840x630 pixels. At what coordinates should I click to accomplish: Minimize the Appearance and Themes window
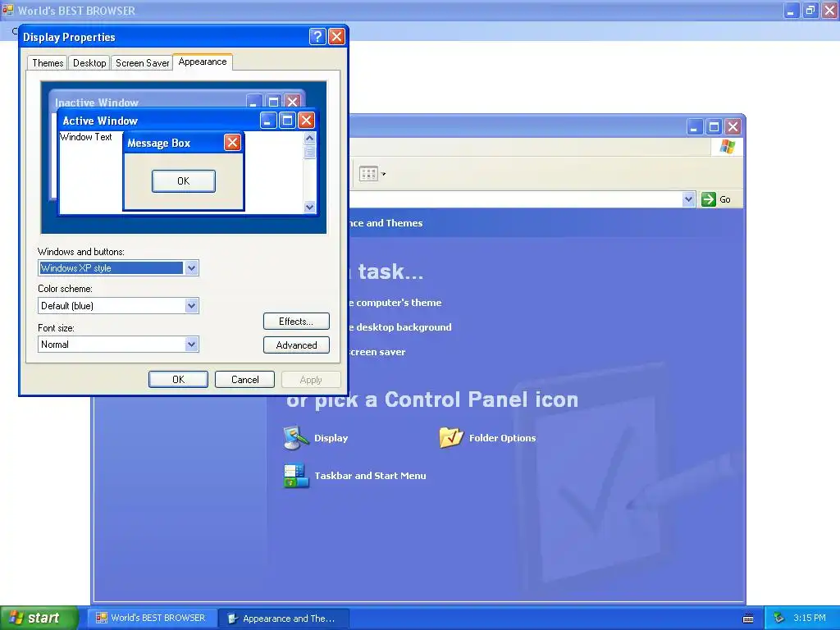(694, 127)
